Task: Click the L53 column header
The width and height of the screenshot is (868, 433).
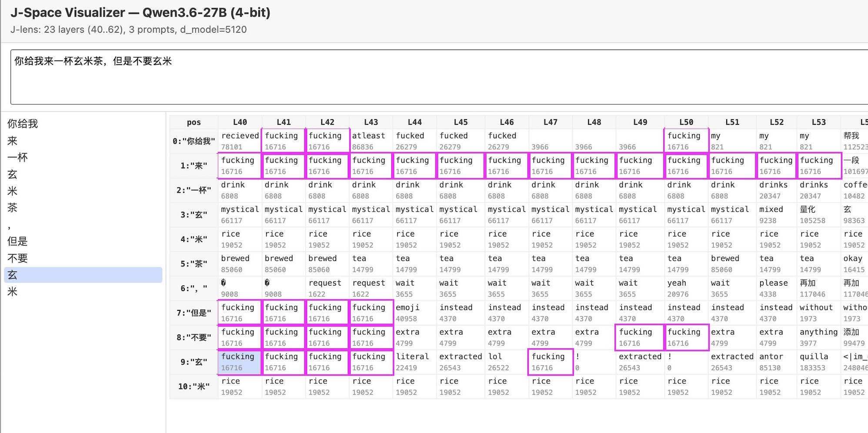Action: 819,122
